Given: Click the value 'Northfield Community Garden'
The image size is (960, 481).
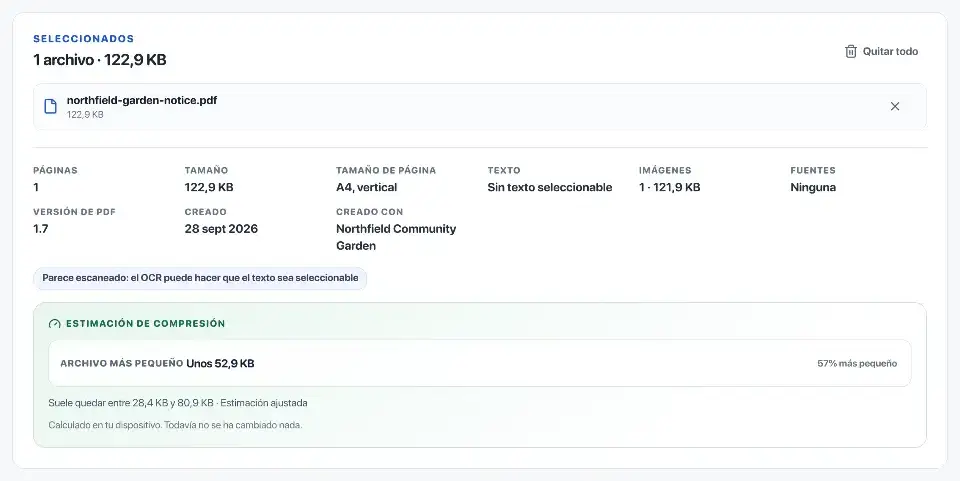Looking at the screenshot, I should pos(396,237).
